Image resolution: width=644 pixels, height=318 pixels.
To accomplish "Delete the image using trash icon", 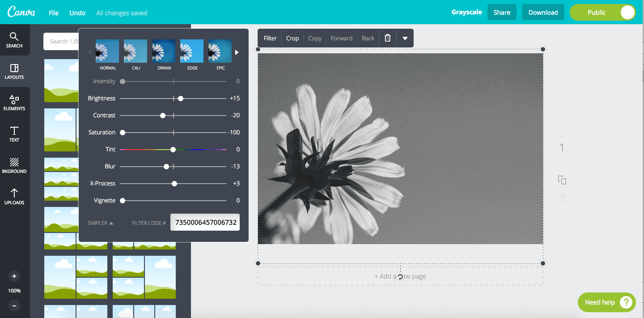I will coord(387,38).
